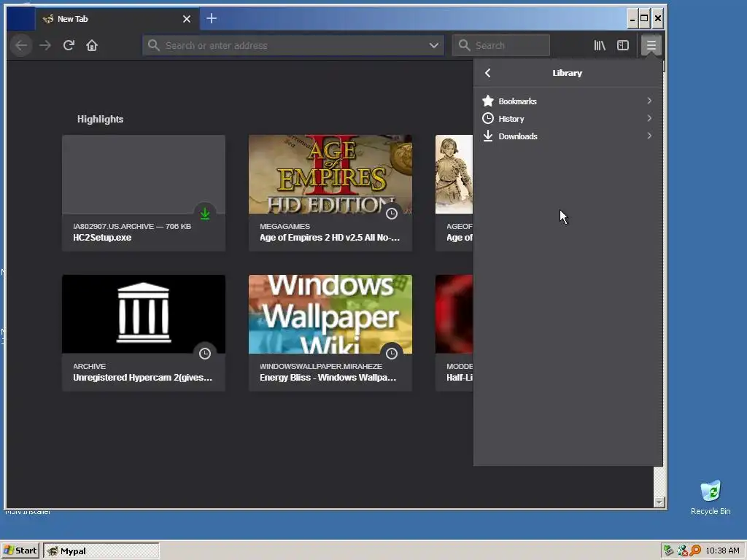This screenshot has width=747, height=560.
Task: Expand the address bar history dropdown
Action: (x=434, y=45)
